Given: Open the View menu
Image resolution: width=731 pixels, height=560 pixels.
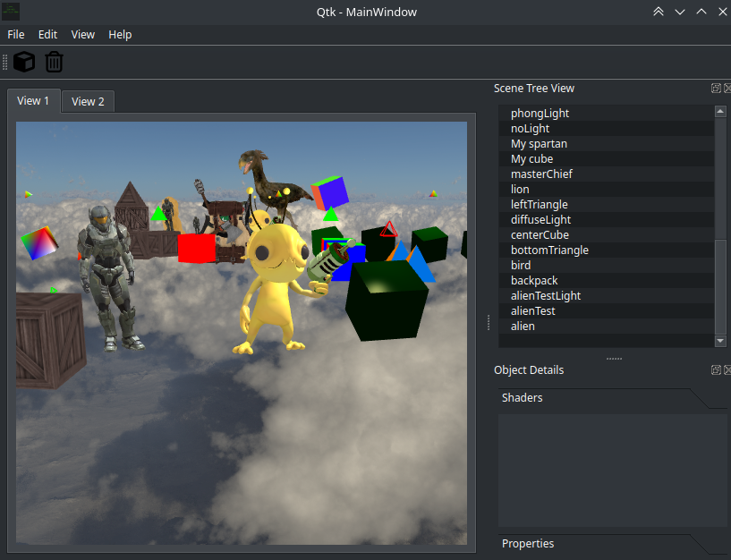Looking at the screenshot, I should pyautogui.click(x=83, y=35).
